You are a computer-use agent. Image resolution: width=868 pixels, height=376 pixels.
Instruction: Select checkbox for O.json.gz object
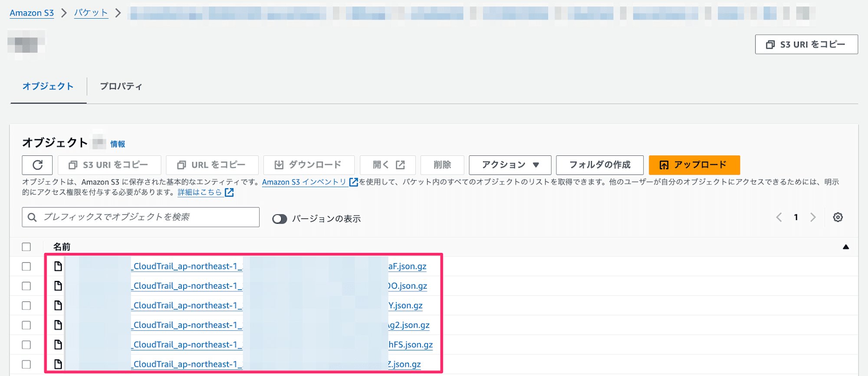pos(26,286)
